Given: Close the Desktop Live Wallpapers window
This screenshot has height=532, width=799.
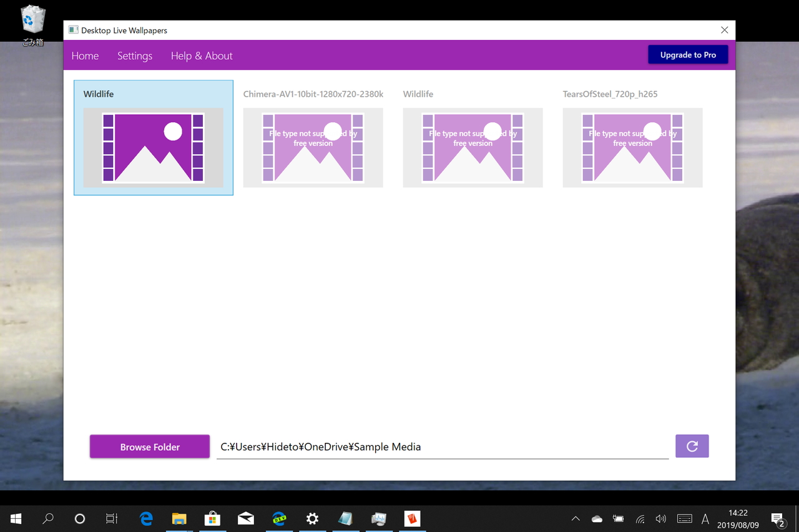Looking at the screenshot, I should click(x=724, y=30).
